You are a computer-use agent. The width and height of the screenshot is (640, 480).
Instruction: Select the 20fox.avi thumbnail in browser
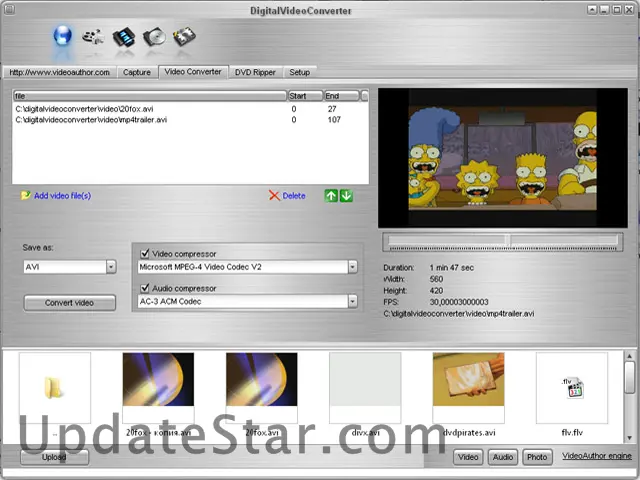pyautogui.click(x=262, y=388)
